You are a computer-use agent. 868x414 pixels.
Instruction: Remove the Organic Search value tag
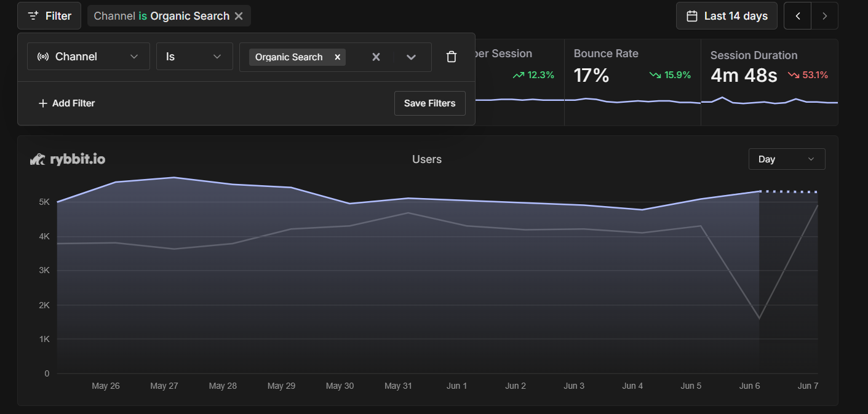coord(337,57)
